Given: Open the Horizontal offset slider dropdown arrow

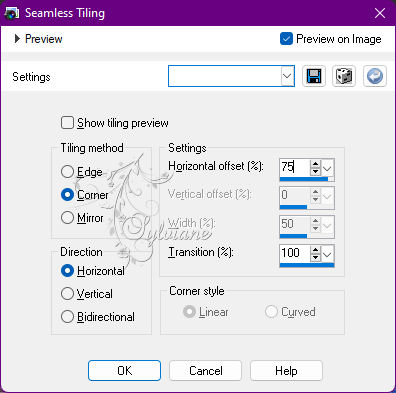Looking at the screenshot, I should 327,168.
